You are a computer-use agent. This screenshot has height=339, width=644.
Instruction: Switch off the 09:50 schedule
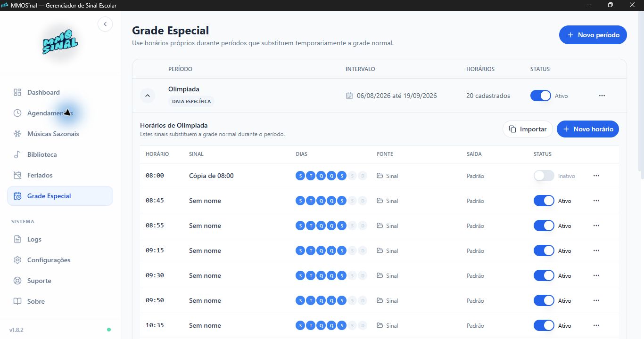pyautogui.click(x=544, y=300)
